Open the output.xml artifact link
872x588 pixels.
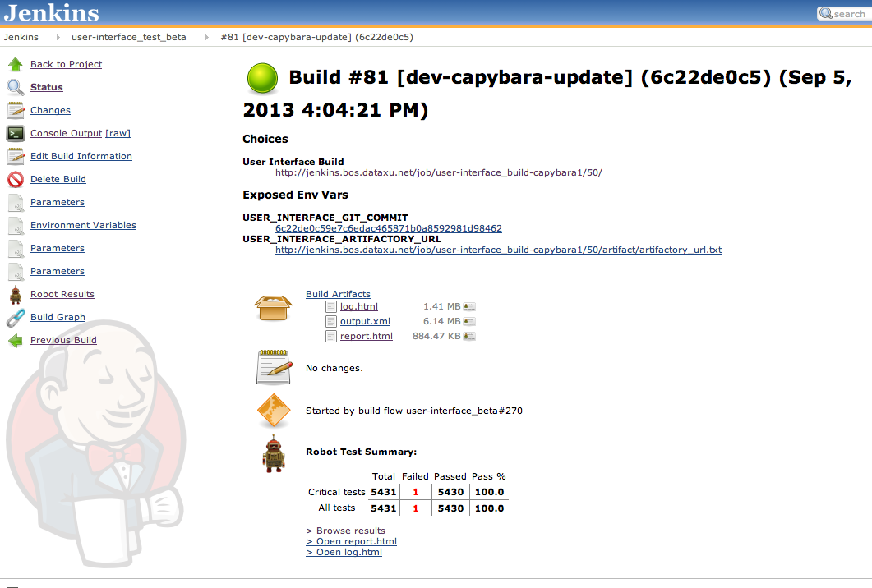[365, 321]
